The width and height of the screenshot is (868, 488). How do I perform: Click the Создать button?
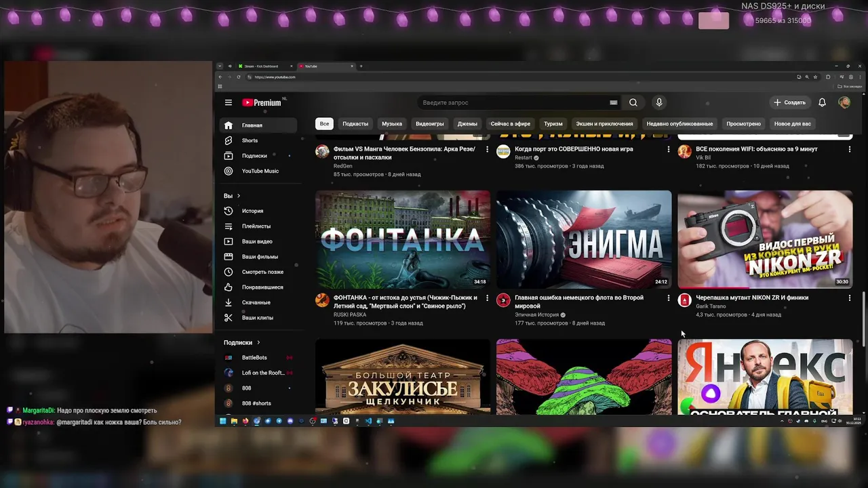[789, 102]
